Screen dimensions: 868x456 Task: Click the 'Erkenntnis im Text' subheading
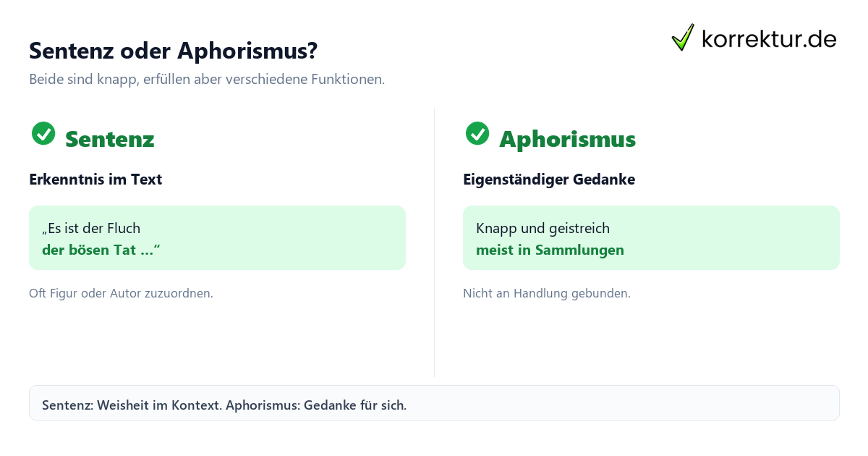[x=95, y=180]
